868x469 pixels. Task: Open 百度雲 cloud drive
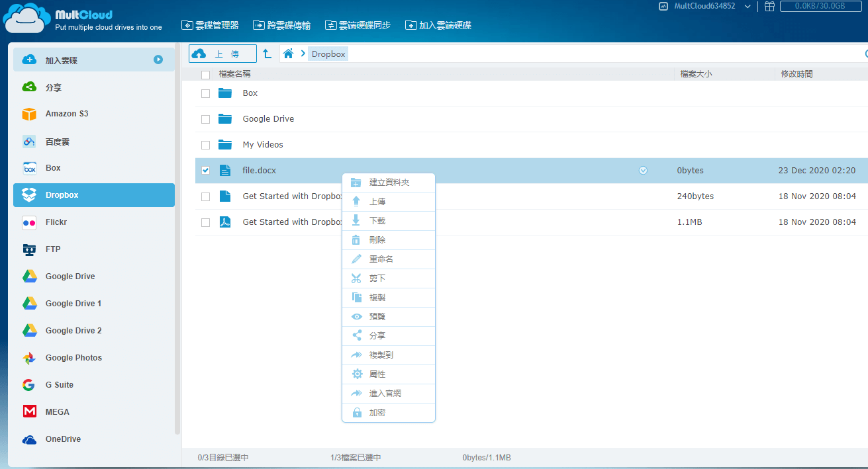(x=94, y=141)
